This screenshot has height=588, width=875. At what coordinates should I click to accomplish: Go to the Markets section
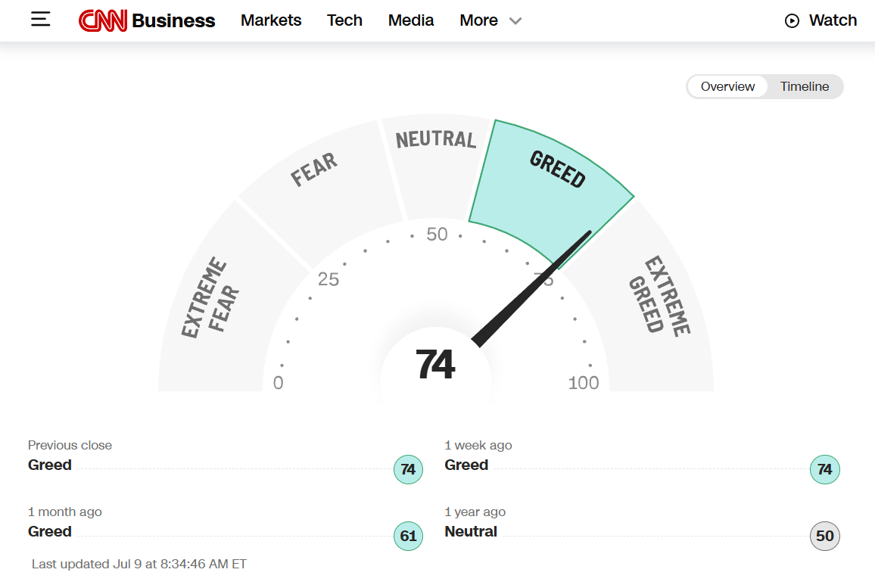pyautogui.click(x=271, y=20)
